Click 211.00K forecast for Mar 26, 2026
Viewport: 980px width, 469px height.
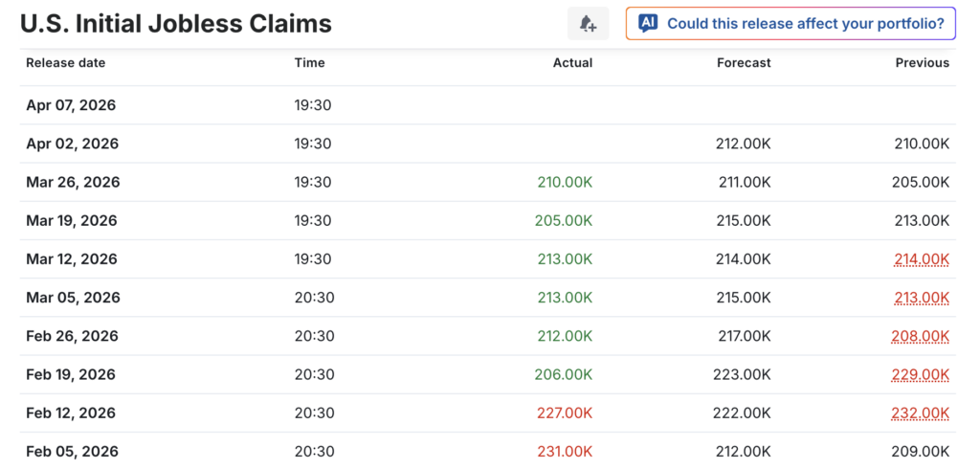coord(744,182)
